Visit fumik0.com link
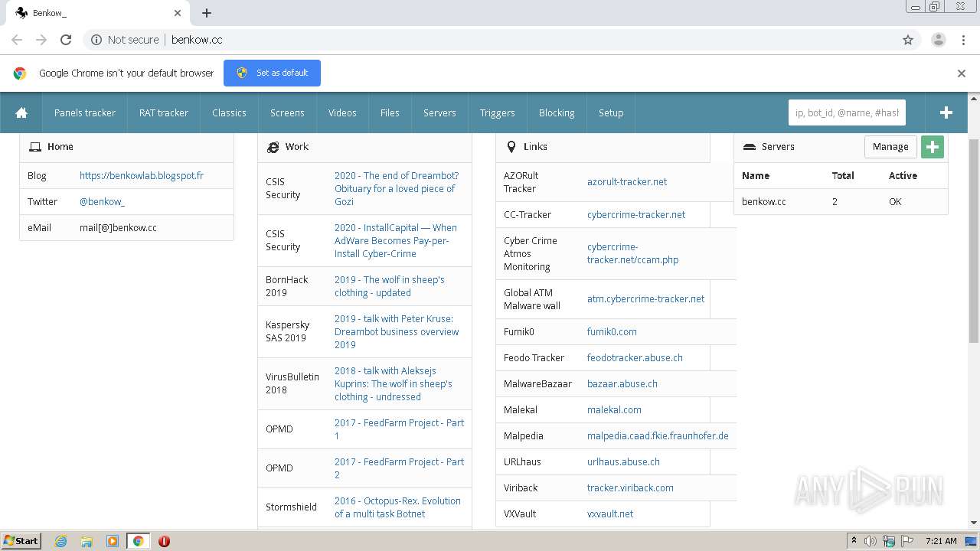Viewport: 980px width, 551px height. tap(612, 331)
